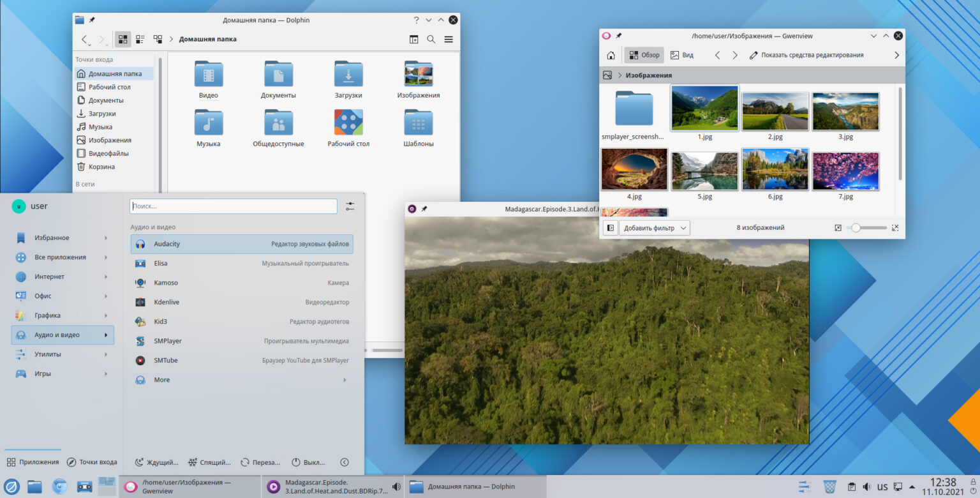Launch Kdenlive from the menu list

click(242, 302)
